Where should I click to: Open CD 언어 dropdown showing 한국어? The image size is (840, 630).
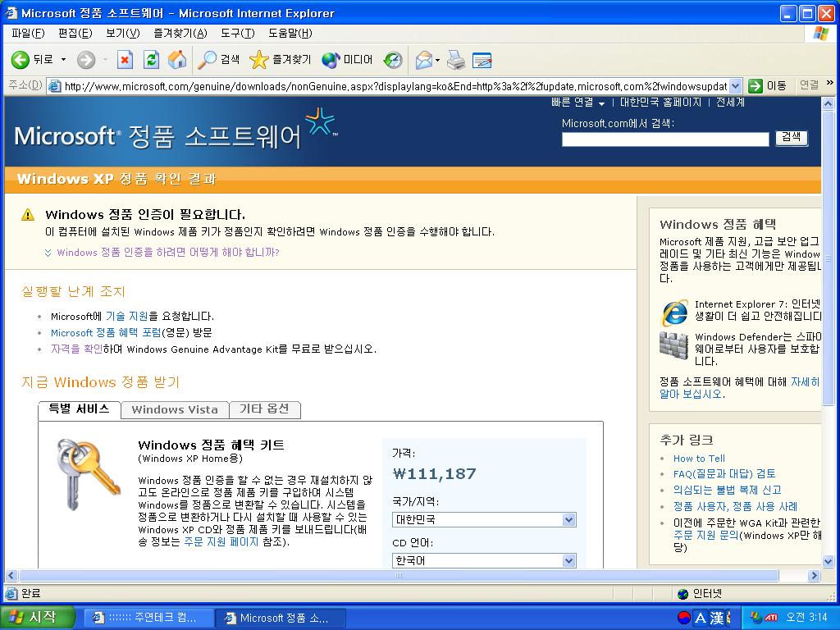[484, 560]
